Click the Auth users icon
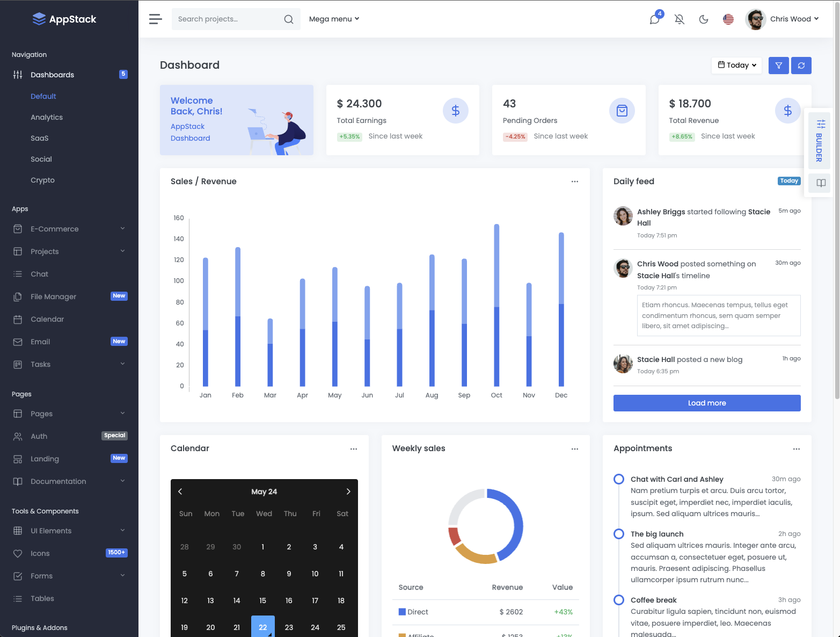This screenshot has width=840, height=637. click(x=18, y=436)
